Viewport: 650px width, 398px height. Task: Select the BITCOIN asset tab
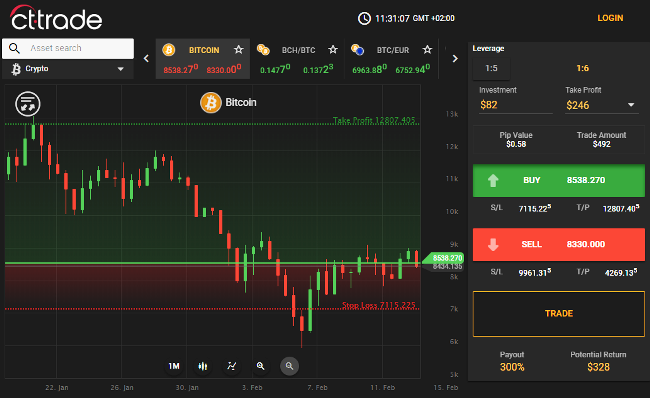pyautogui.click(x=203, y=59)
